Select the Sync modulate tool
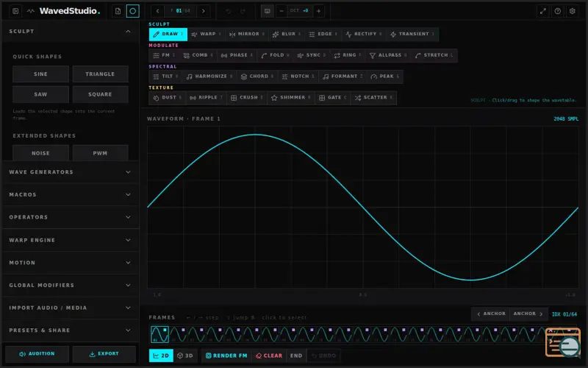 (311, 55)
